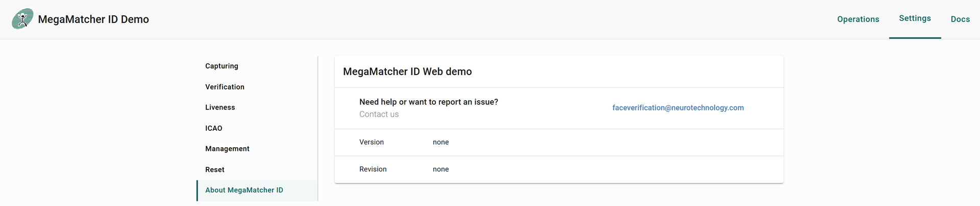
Task: Click the MegaMatcher ID Demo title
Action: click(x=93, y=19)
